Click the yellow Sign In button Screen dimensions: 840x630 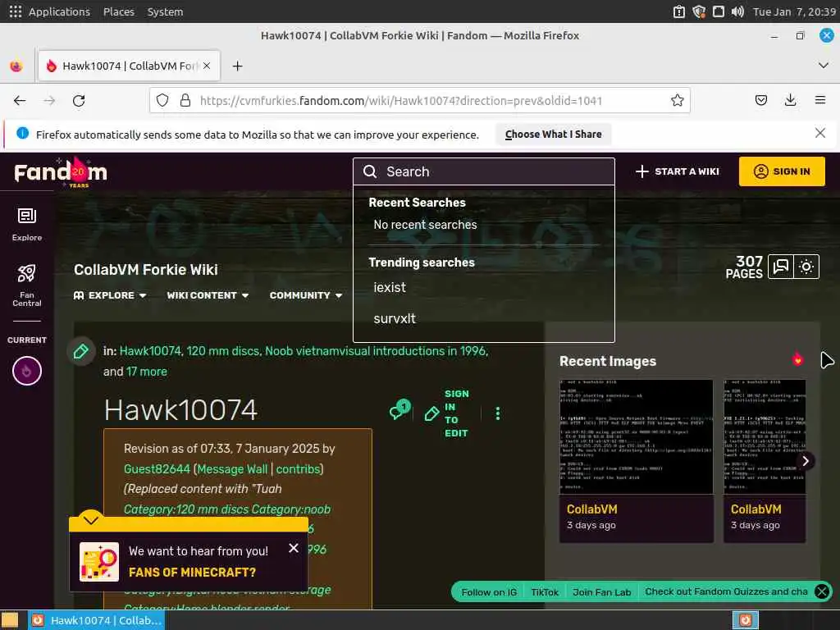pos(782,171)
